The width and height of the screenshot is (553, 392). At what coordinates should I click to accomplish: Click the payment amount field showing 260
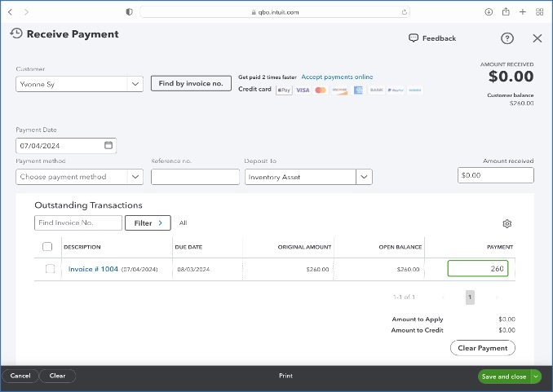point(477,269)
